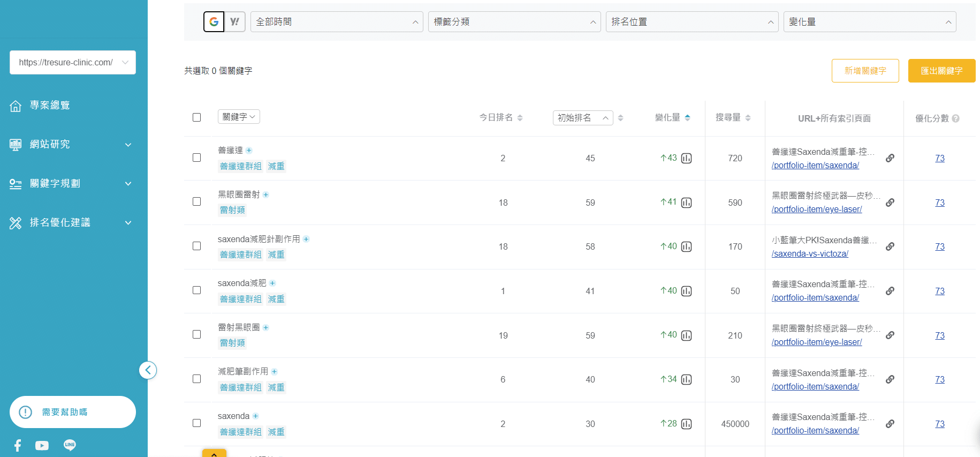Open the 全部時間 time range dropdown

(337, 22)
